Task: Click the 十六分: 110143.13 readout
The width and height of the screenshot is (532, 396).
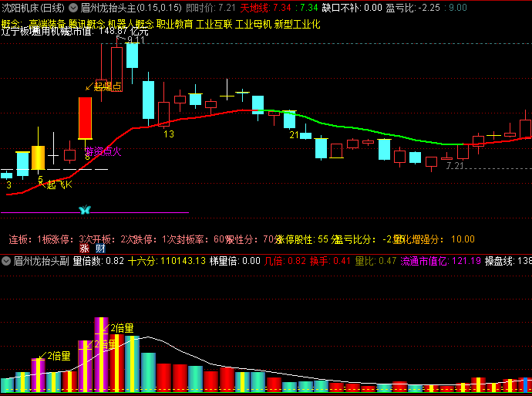Action: (x=167, y=261)
